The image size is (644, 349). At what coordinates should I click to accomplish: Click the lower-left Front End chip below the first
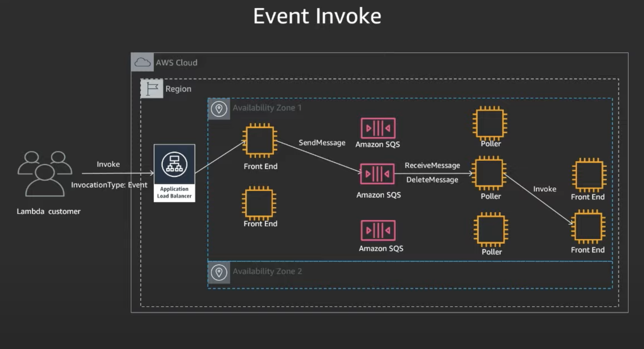[259, 203]
